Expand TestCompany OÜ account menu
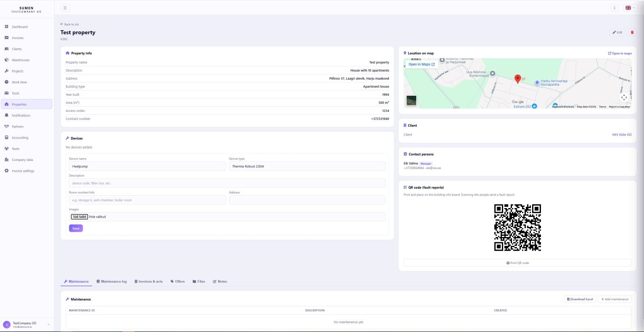Viewport: 644px width, 332px height. click(27, 324)
